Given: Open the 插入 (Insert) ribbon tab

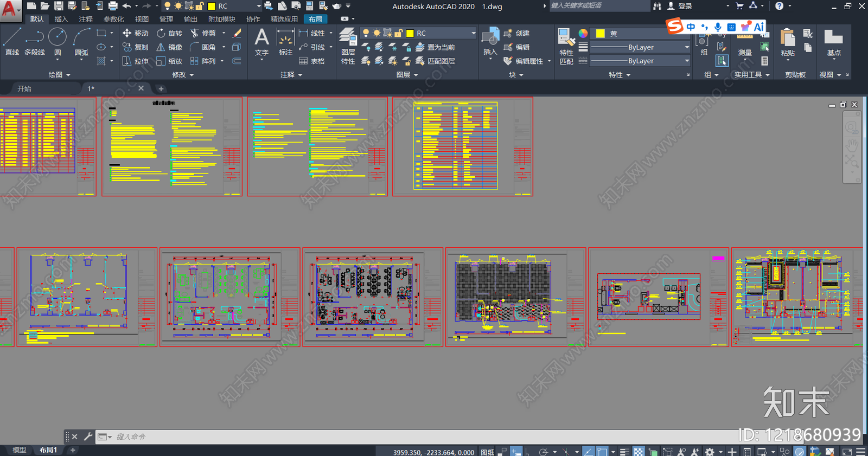Looking at the screenshot, I should 61,19.
